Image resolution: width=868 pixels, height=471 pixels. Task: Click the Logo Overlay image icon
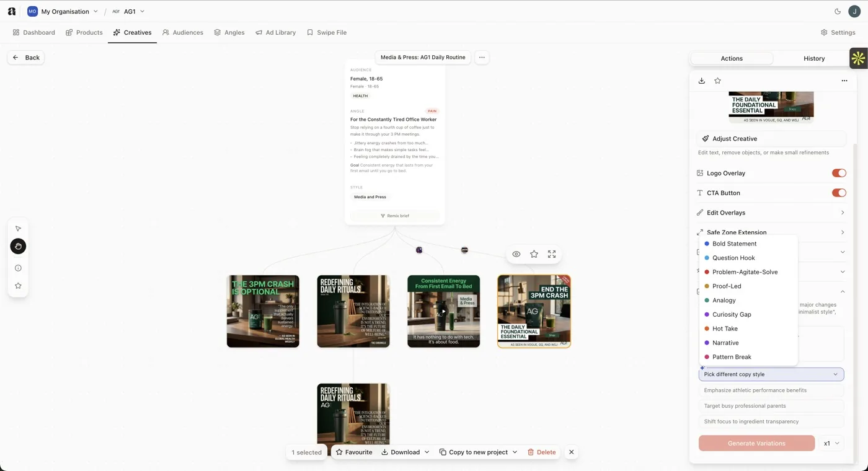click(x=700, y=173)
